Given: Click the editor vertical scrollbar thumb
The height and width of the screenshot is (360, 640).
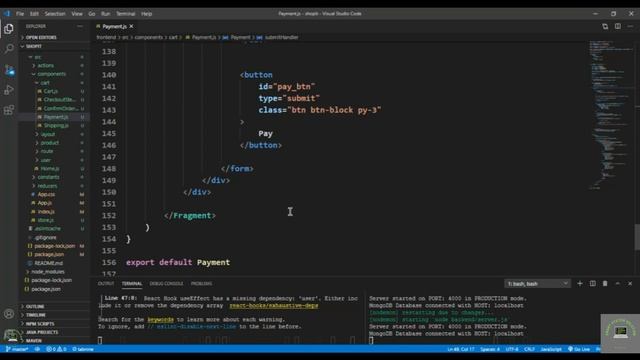Looking at the screenshot, I should click(x=637, y=237).
